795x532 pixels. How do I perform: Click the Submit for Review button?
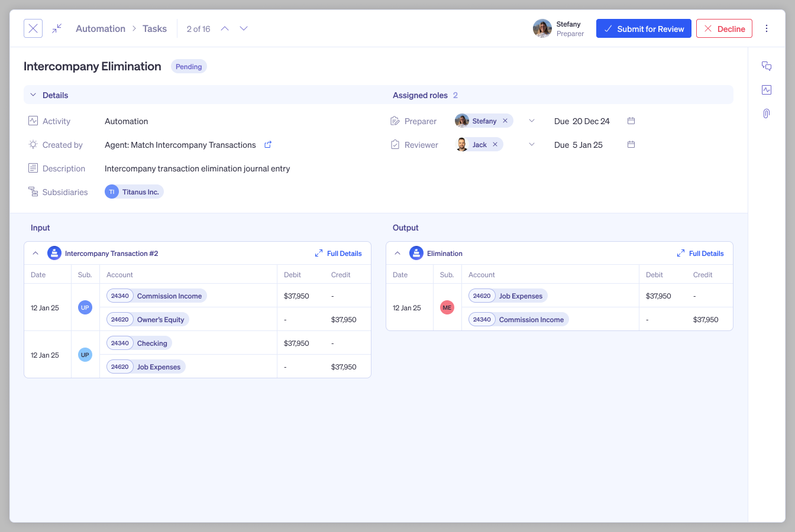[644, 28]
